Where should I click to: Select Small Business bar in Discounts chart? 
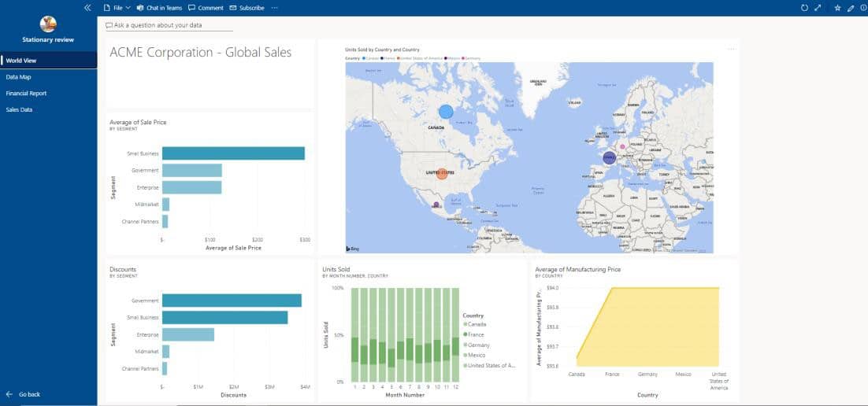pos(224,318)
